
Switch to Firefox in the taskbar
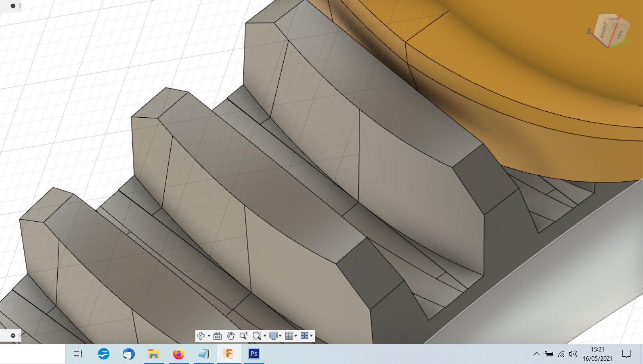178,354
